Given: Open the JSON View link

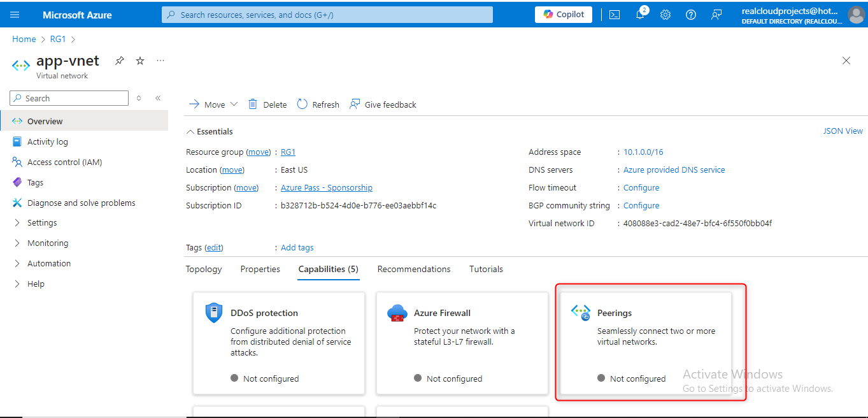Looking at the screenshot, I should click(843, 131).
